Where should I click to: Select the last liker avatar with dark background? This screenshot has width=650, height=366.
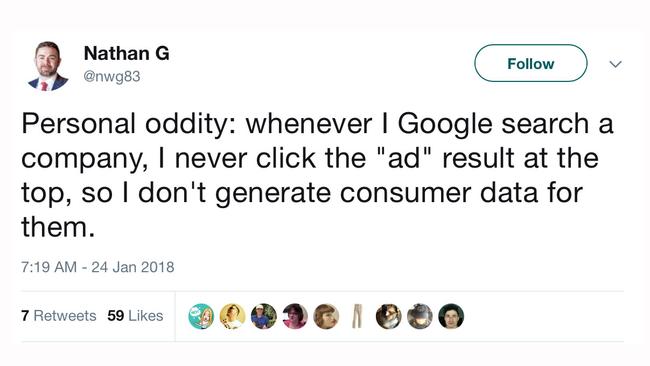tap(451, 316)
